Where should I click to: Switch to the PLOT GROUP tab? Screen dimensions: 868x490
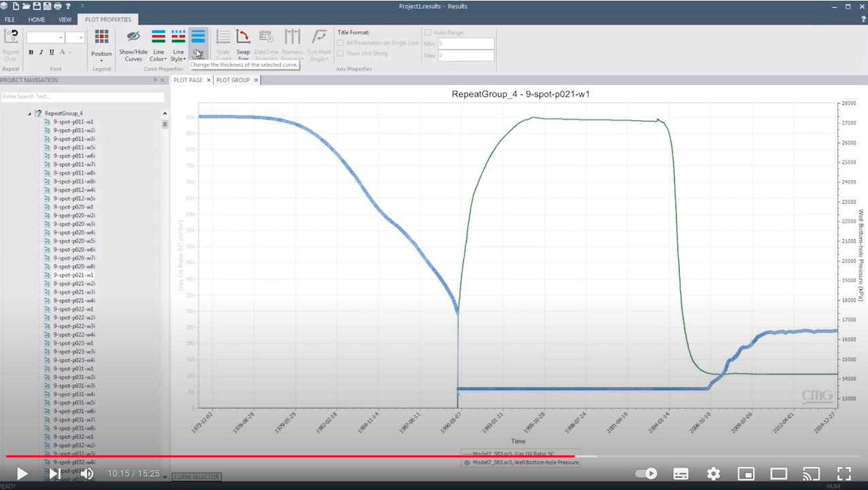(233, 80)
